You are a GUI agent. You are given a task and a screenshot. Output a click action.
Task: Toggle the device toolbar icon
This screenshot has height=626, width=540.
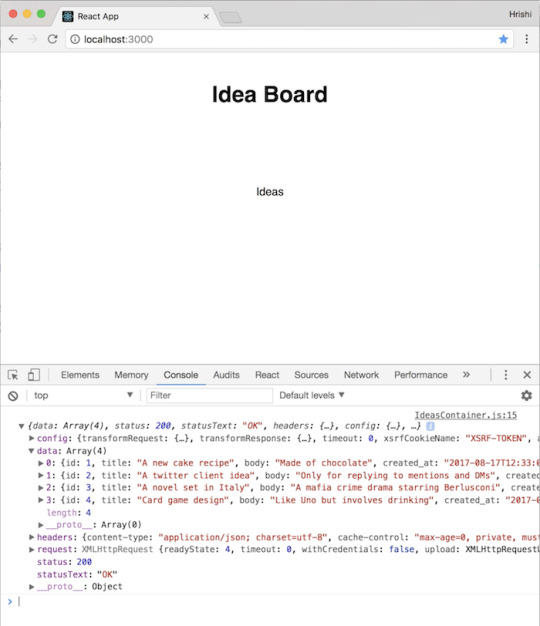34,375
